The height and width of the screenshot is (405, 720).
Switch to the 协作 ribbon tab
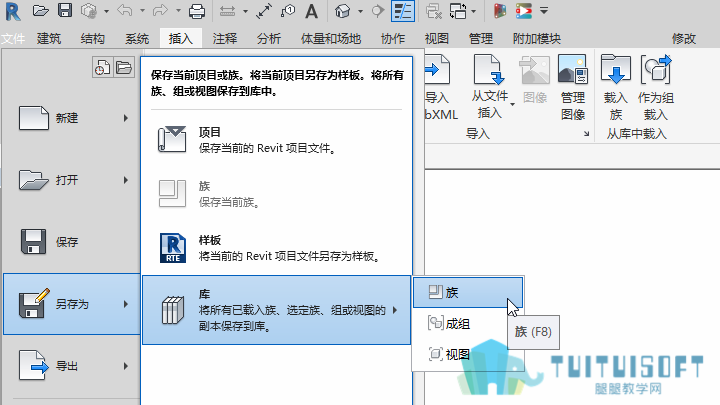pos(393,39)
